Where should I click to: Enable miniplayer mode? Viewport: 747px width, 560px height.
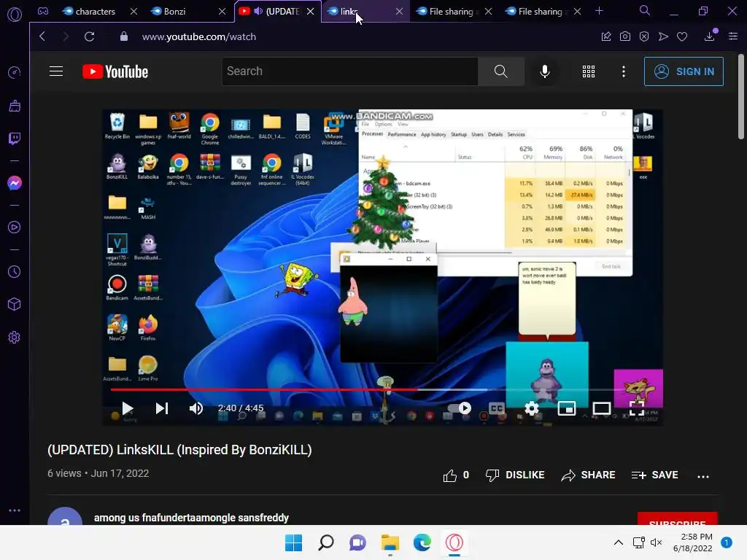pos(566,408)
